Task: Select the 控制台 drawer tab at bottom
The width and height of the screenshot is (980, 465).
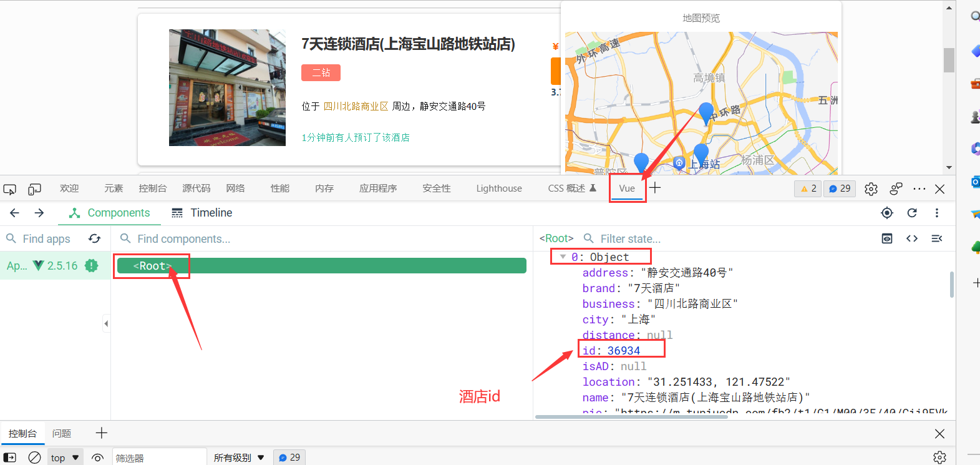Action: [x=22, y=433]
